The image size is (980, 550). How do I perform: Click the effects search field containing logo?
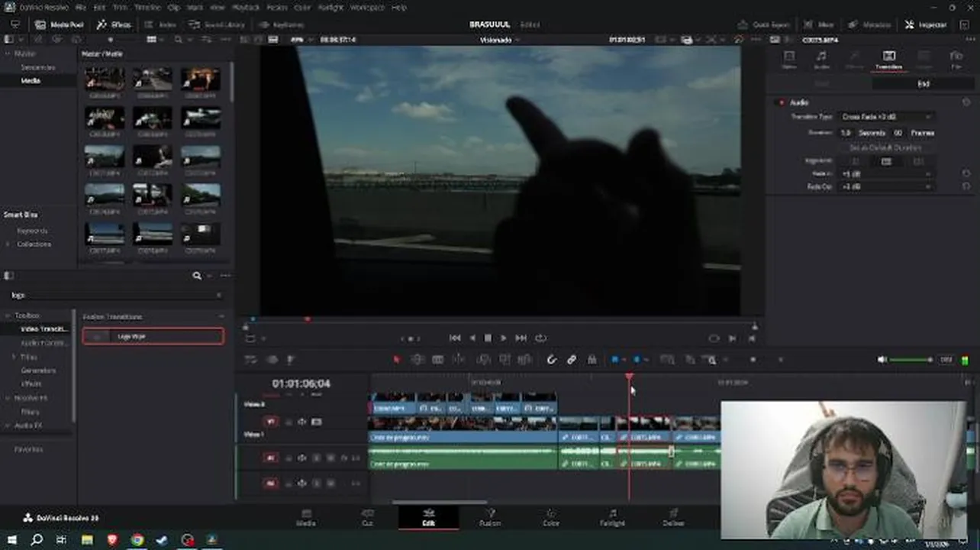115,296
